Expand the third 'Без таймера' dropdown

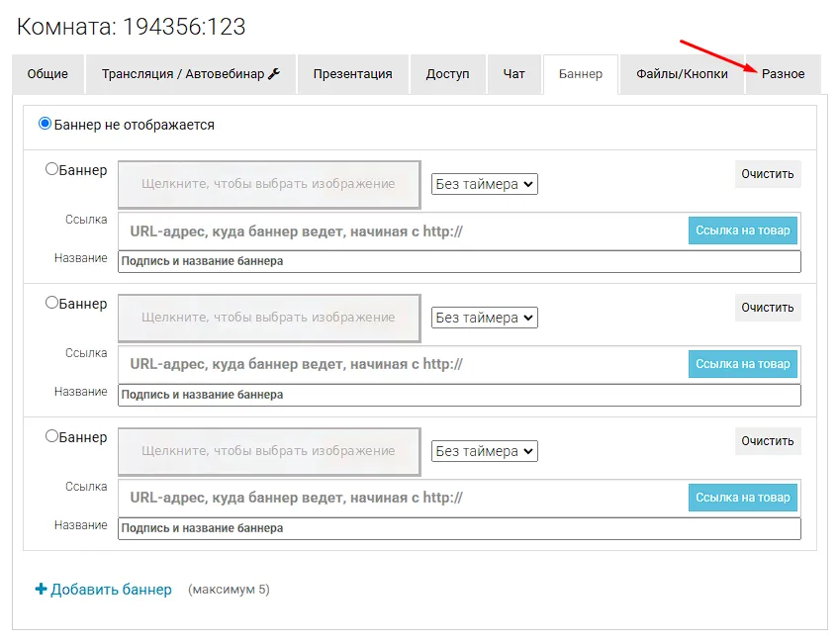point(485,451)
